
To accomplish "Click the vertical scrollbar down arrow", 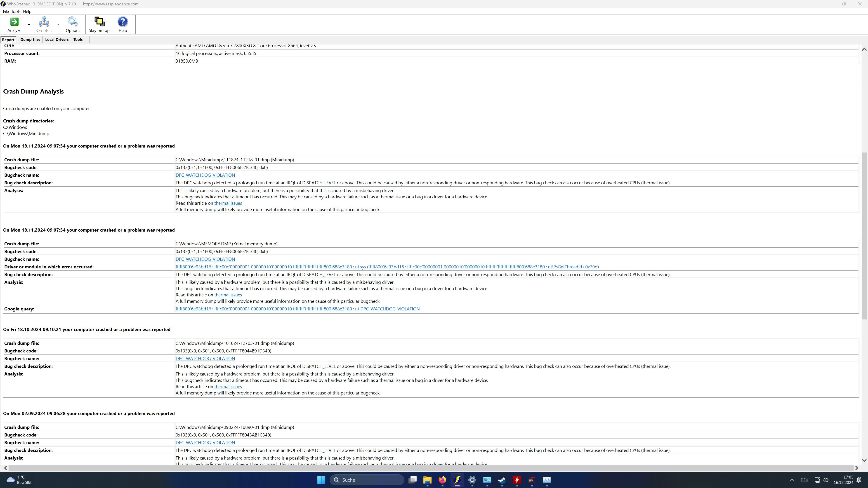I will 864,460.
